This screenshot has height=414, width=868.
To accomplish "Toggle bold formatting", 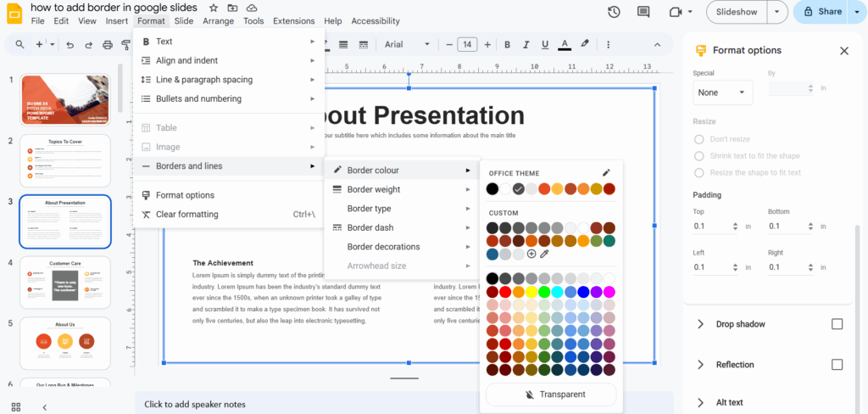I will click(507, 44).
